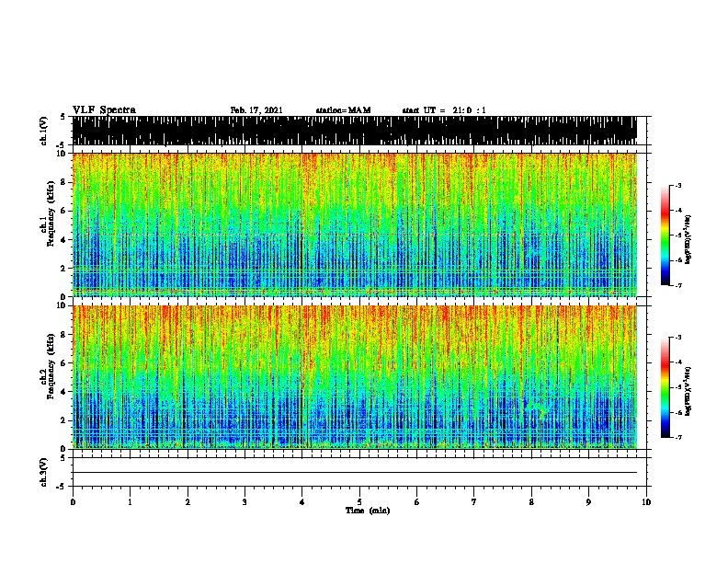Click the "ch.1(V)" waveform axis label
Image resolution: width=728 pixels, height=563 pixels.
tap(44, 131)
